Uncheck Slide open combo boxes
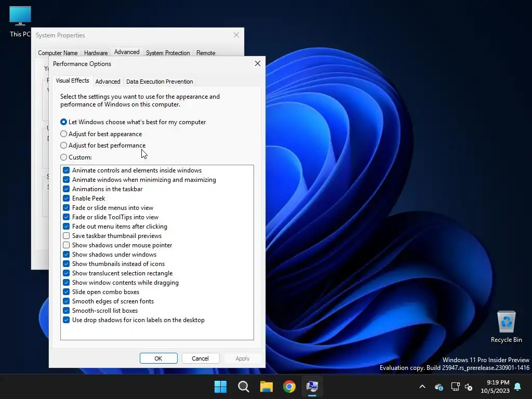Screen dimensions: 532x399 click(x=66, y=292)
